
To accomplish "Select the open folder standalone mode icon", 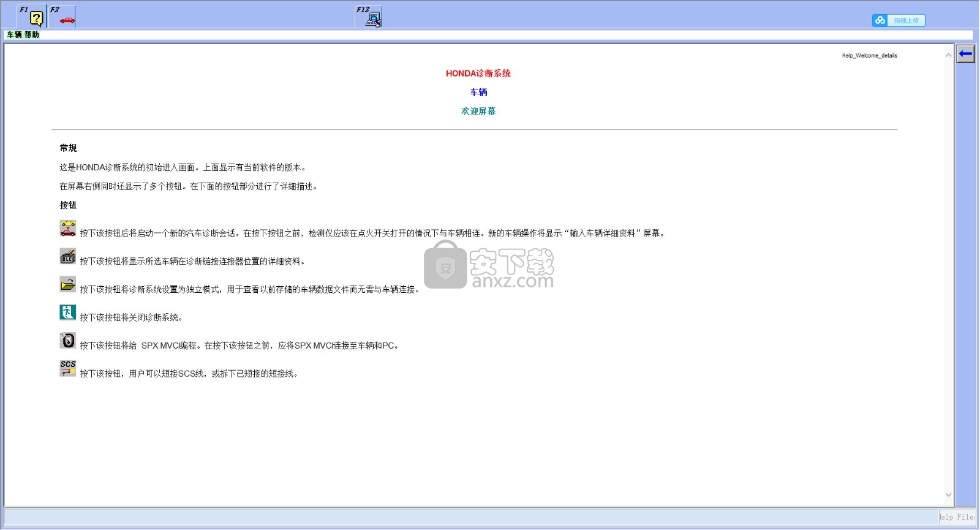I will [68, 284].
